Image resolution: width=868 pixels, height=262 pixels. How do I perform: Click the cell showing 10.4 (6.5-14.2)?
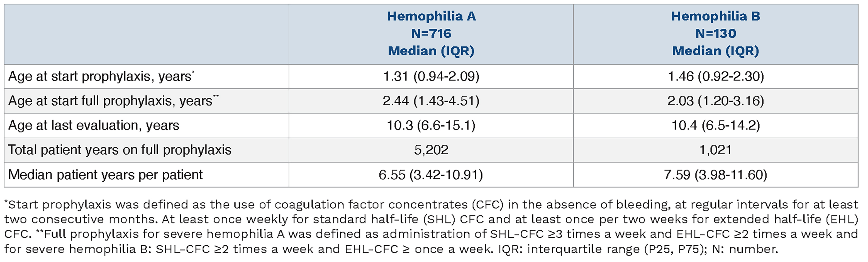click(x=715, y=125)
